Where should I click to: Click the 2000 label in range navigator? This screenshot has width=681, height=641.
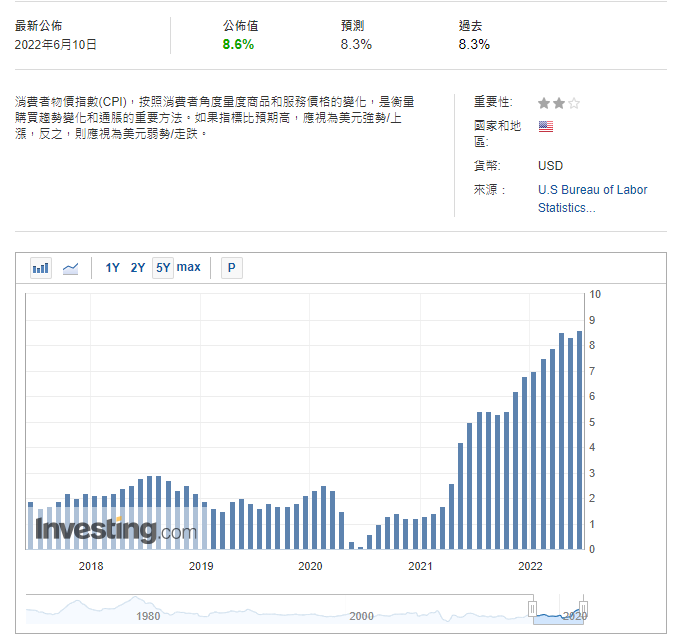[361, 616]
